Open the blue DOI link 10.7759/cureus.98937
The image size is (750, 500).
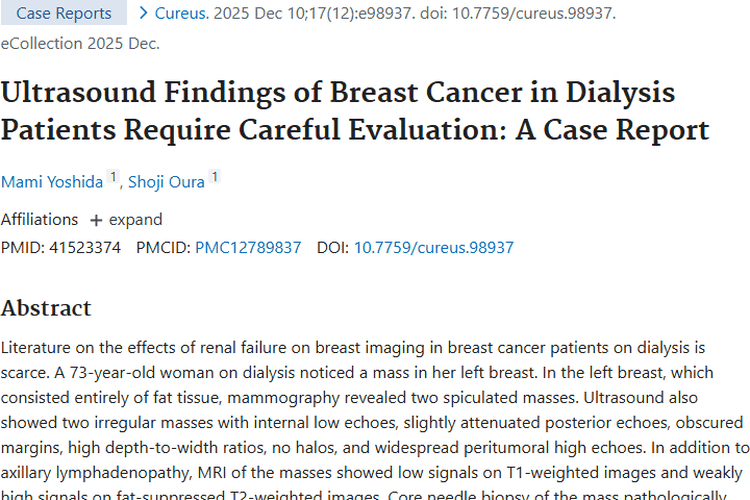[x=433, y=247]
